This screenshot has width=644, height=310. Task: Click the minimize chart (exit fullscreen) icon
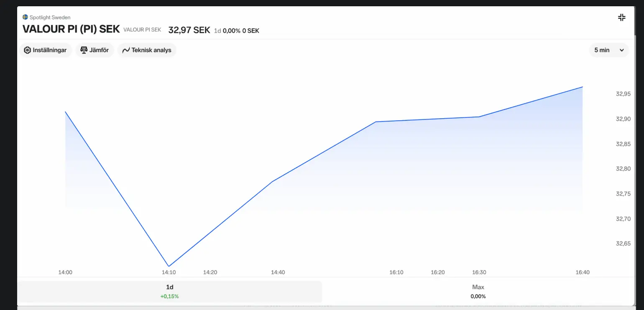point(622,17)
